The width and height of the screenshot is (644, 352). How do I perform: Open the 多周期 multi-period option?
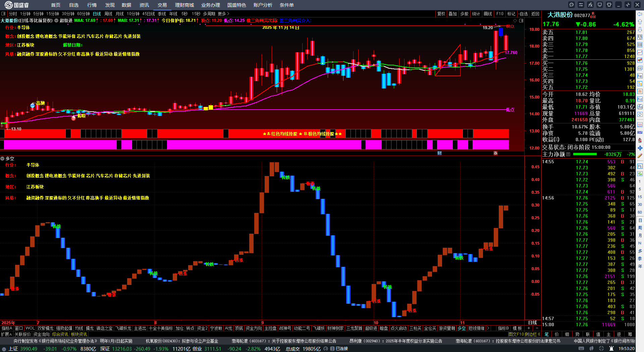click(x=209, y=14)
